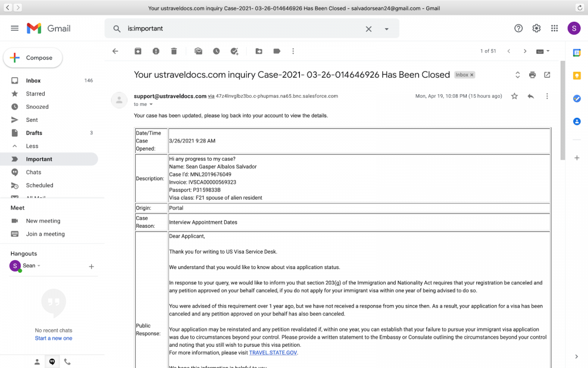Open Google Keep side panel
Screen dimensions: 588x368
[x=577, y=76]
